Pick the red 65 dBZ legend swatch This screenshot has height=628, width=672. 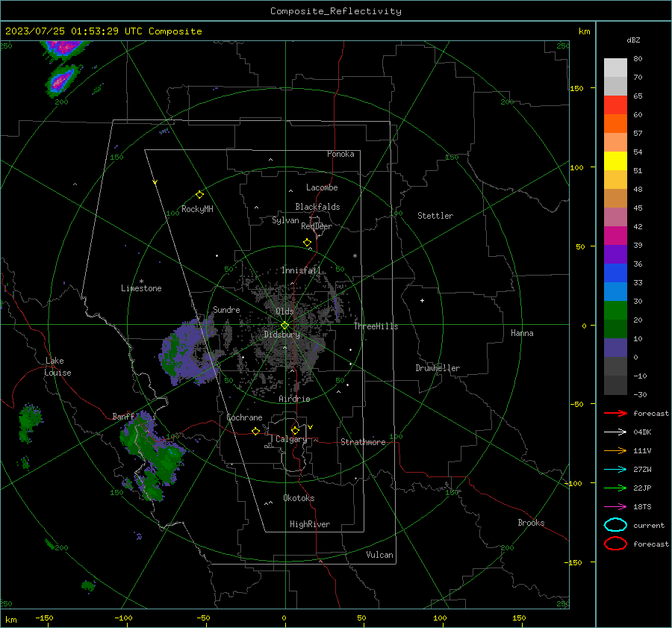pos(615,105)
